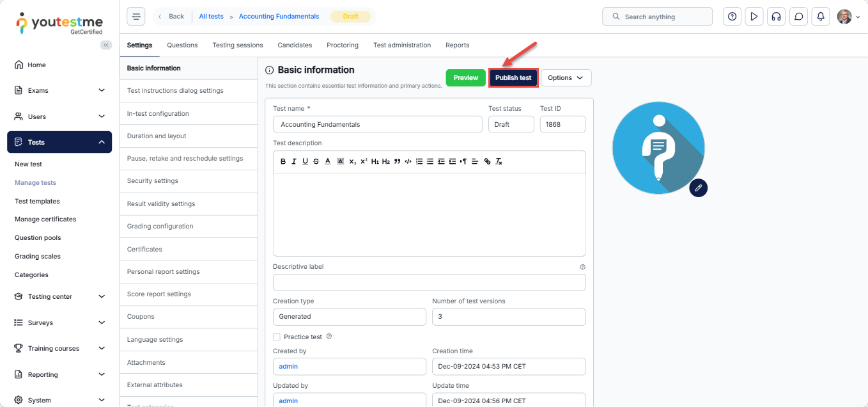Click the pencil edit icon on test image

tap(698, 188)
